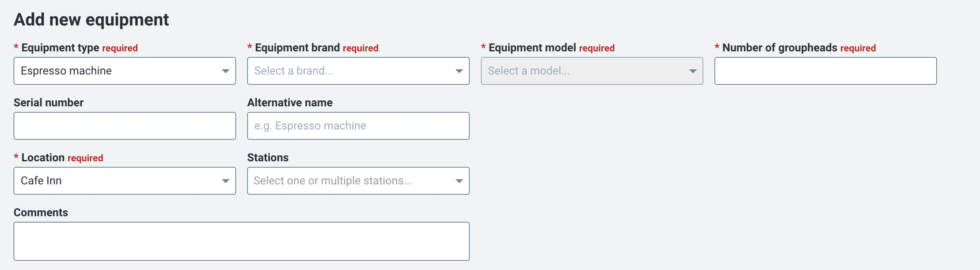
Task: Click the Location label
Action: coord(43,158)
